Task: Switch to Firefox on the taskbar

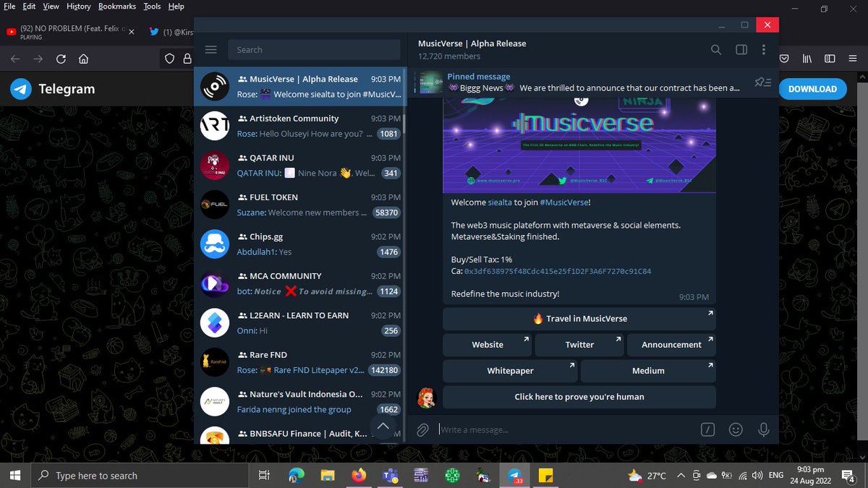Action: click(x=359, y=476)
